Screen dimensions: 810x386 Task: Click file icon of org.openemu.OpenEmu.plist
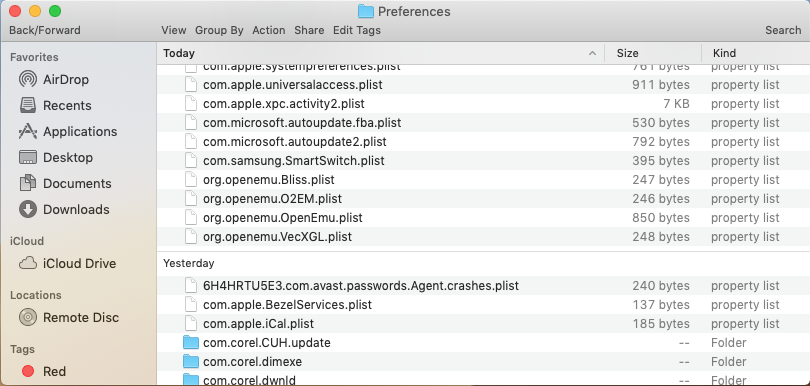click(x=191, y=218)
